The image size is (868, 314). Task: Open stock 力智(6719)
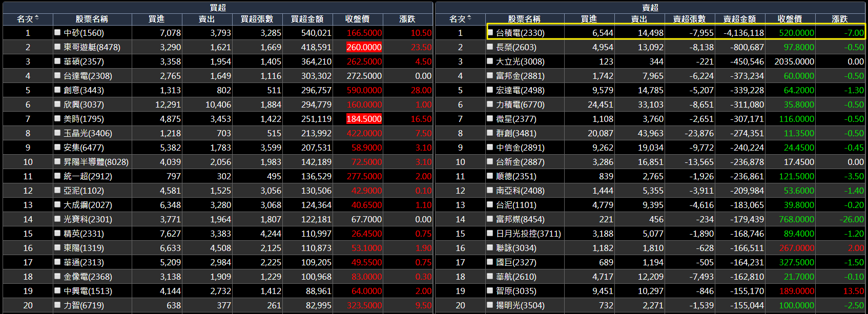(x=84, y=305)
